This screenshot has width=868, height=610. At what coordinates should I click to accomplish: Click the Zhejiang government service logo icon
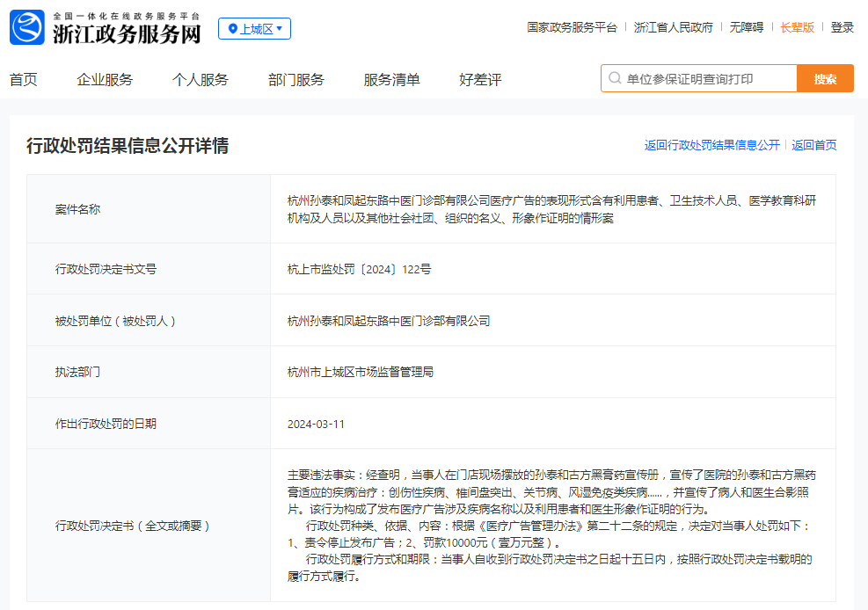[26, 27]
